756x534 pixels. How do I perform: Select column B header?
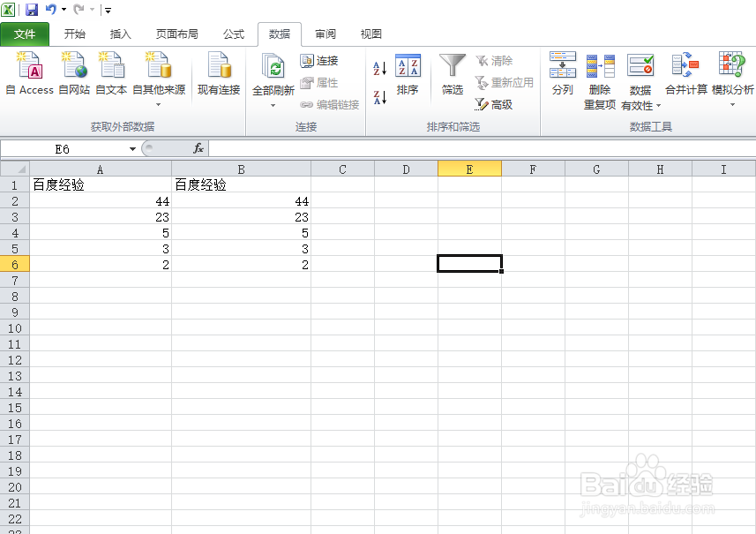pyautogui.click(x=241, y=169)
